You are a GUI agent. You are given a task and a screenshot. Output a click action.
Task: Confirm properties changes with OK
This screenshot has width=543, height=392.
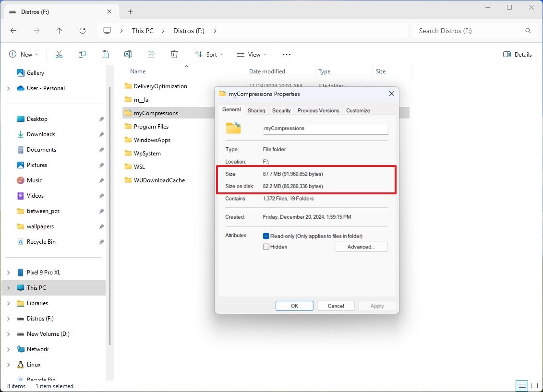[x=294, y=306]
